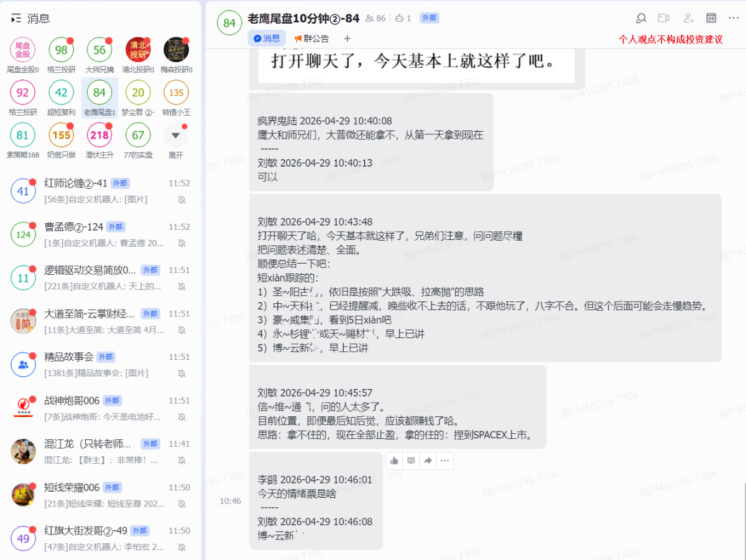Screen dimensions: 746x560
Task: Start a video meeting from the header
Action: [x=664, y=18]
